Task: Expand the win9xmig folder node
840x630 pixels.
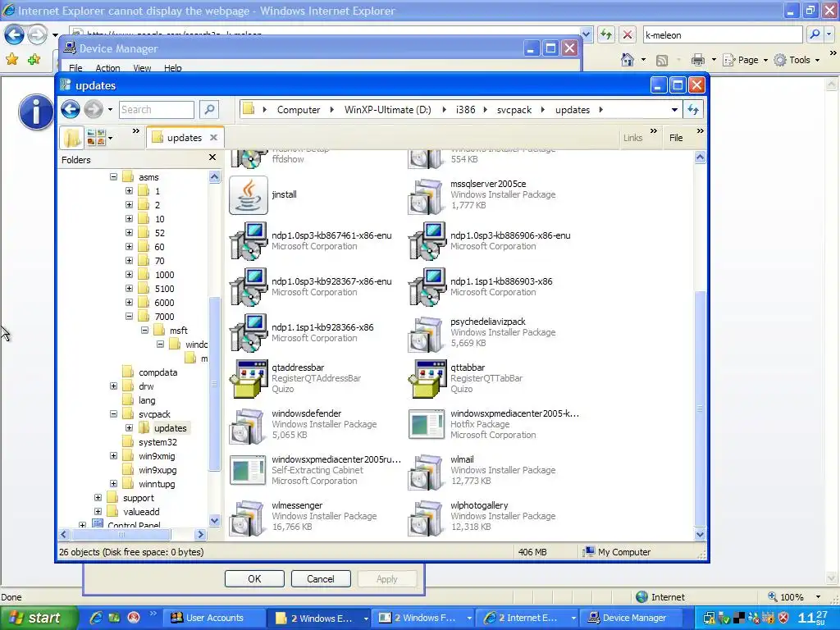Action: [x=113, y=455]
